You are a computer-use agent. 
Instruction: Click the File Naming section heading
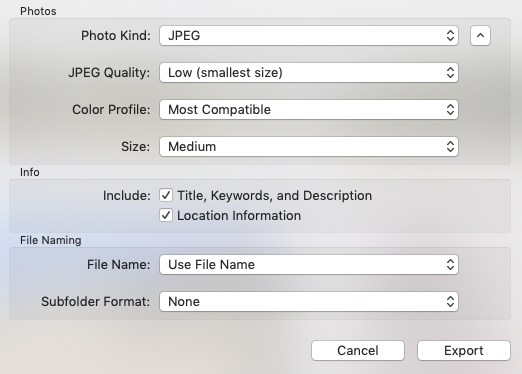click(x=51, y=240)
